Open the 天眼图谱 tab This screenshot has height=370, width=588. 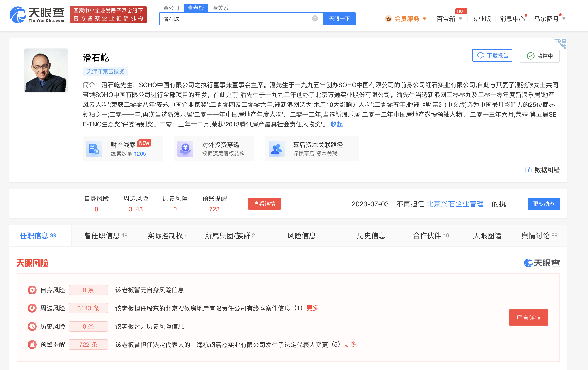pos(487,235)
